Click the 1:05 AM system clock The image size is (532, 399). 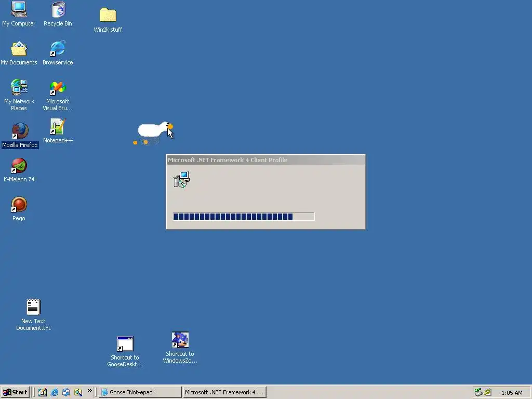point(512,393)
